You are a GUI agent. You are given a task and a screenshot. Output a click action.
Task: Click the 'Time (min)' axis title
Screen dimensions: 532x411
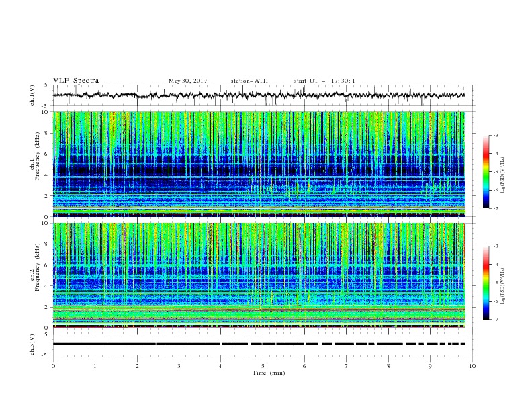tap(269, 373)
